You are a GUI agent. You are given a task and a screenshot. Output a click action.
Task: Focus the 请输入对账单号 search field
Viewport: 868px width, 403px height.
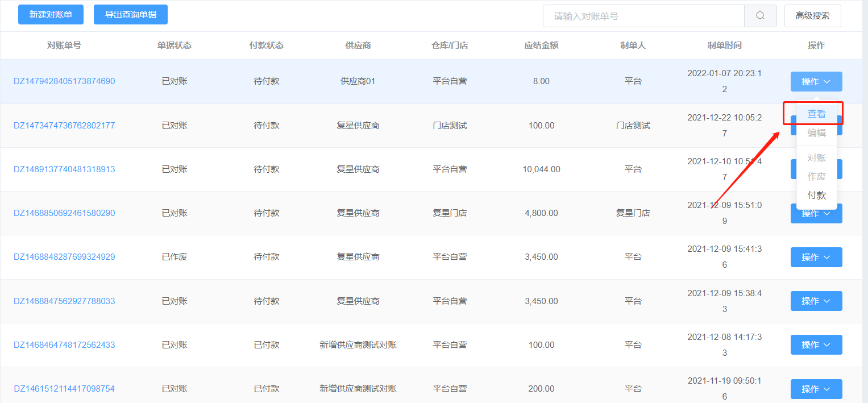click(643, 16)
